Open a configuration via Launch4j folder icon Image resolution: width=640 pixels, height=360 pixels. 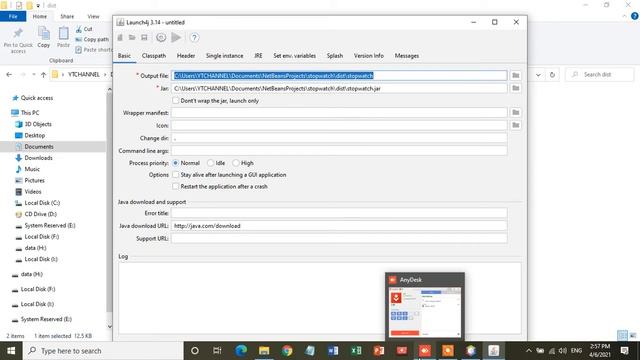pyautogui.click(x=132, y=38)
